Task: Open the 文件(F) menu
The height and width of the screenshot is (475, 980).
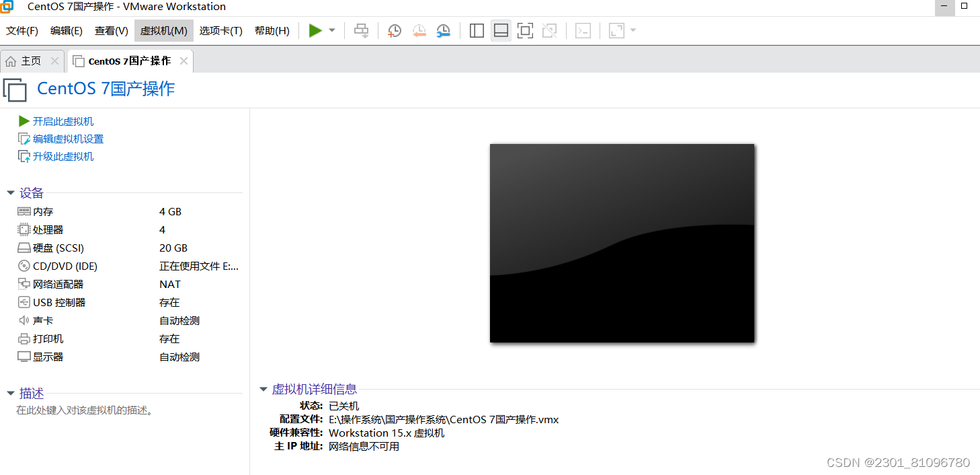Action: [22, 31]
